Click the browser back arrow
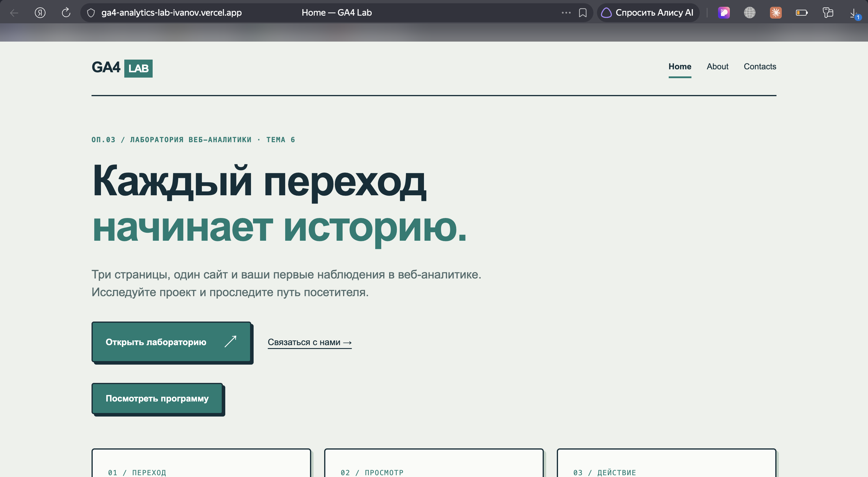 [x=14, y=13]
